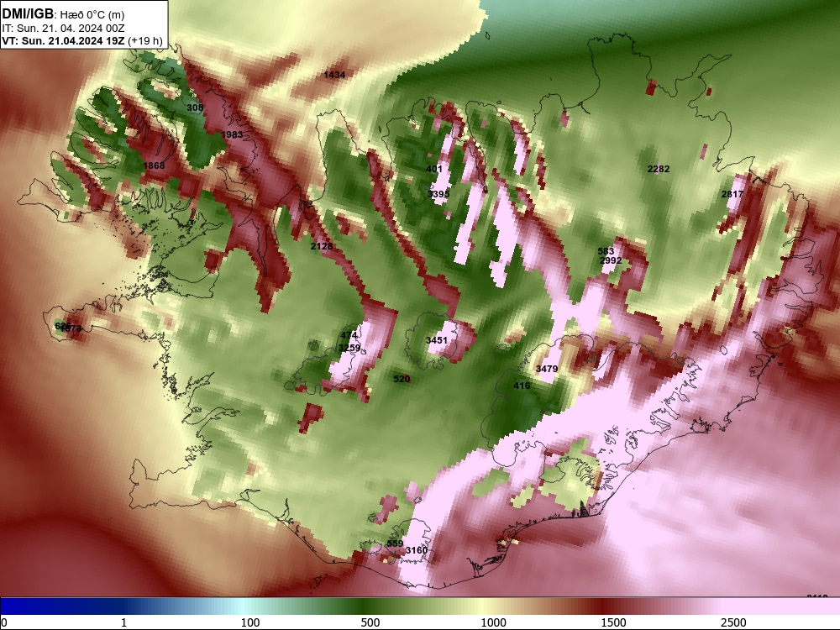Screen dimensions: 840x630
Task: Click the map value 3259
Action: pyautogui.click(x=349, y=349)
